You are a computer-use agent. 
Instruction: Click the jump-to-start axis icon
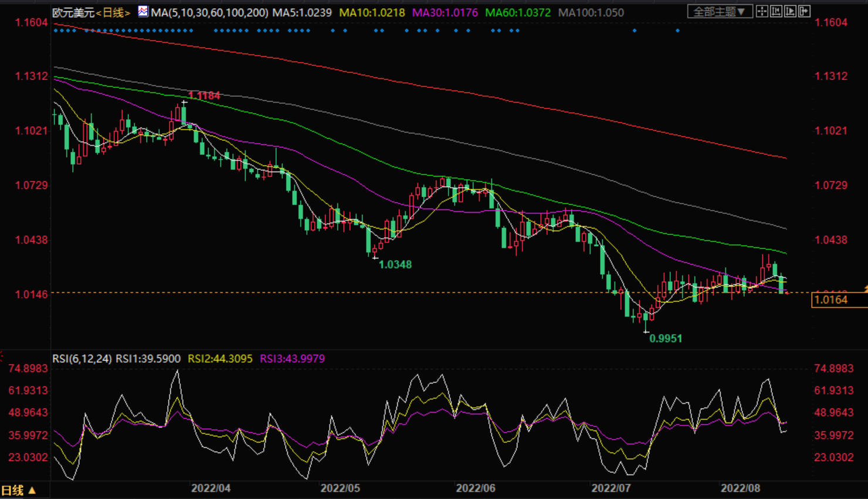coord(776,11)
